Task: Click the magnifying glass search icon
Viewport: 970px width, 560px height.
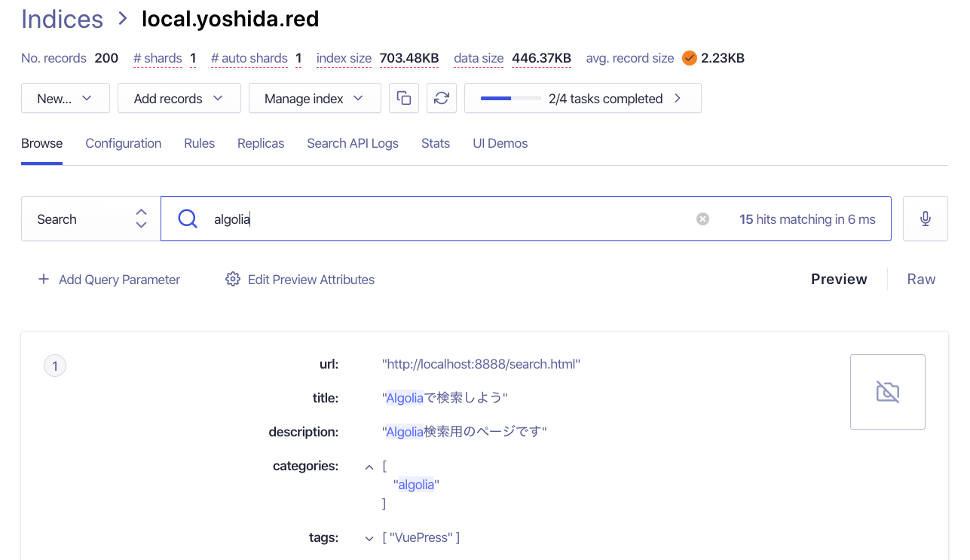Action: (187, 219)
